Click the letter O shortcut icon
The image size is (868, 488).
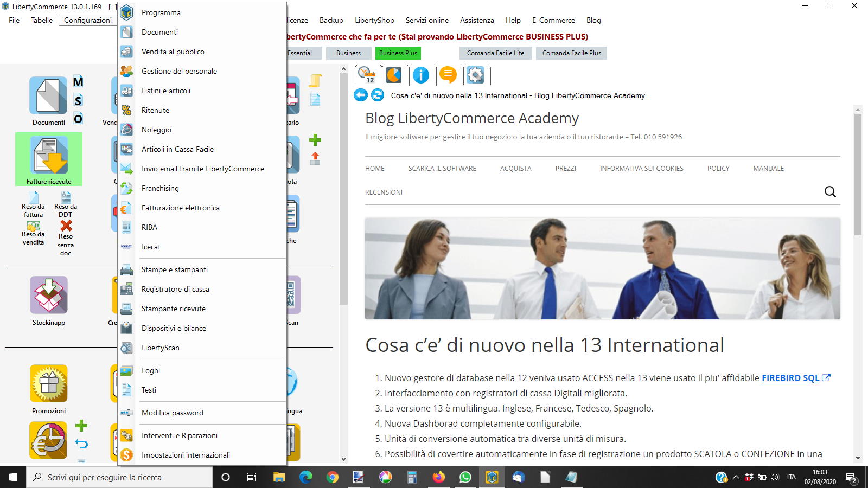(x=78, y=119)
